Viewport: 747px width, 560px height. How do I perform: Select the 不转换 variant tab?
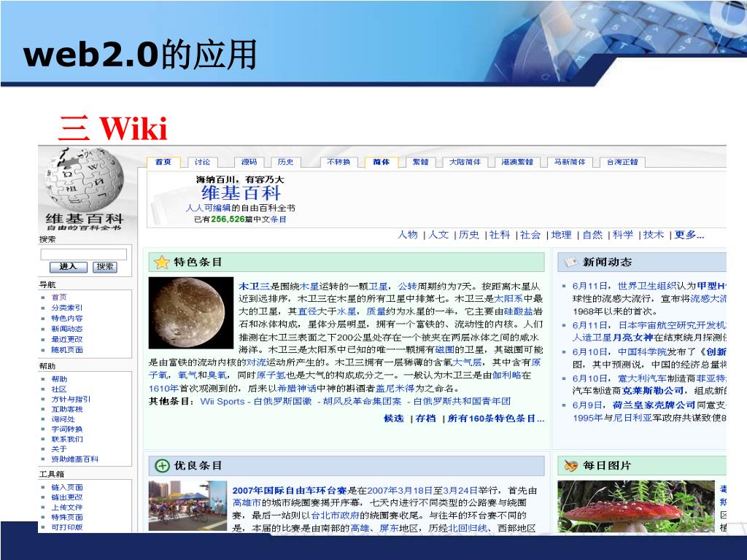pos(338,162)
